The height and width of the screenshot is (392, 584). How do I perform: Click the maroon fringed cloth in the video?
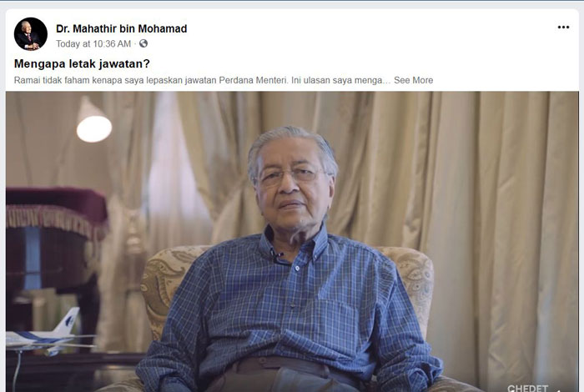pyautogui.click(x=57, y=210)
